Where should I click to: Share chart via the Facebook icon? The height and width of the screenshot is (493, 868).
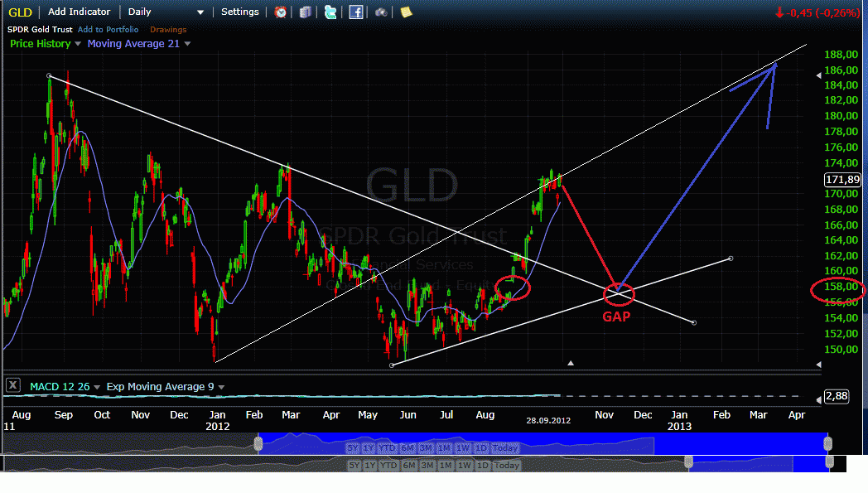pos(356,12)
